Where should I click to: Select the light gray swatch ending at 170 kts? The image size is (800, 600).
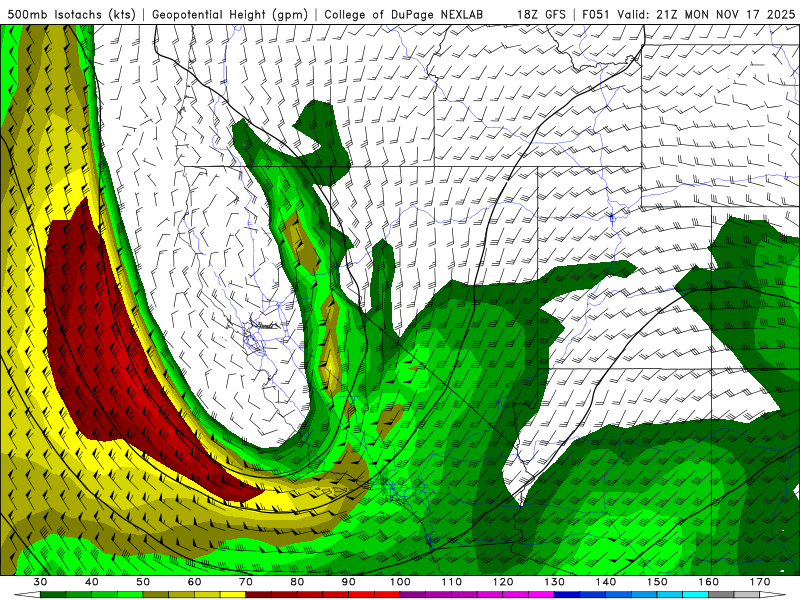pyautogui.click(x=747, y=594)
